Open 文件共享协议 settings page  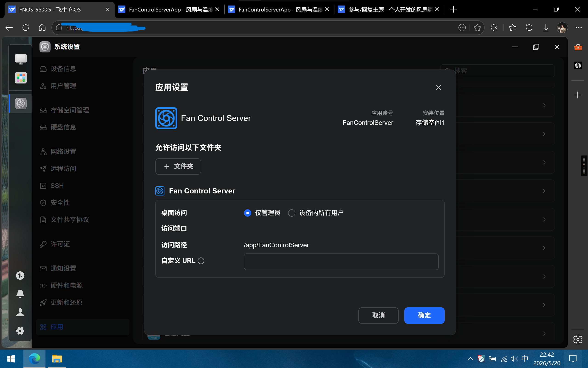click(83, 220)
